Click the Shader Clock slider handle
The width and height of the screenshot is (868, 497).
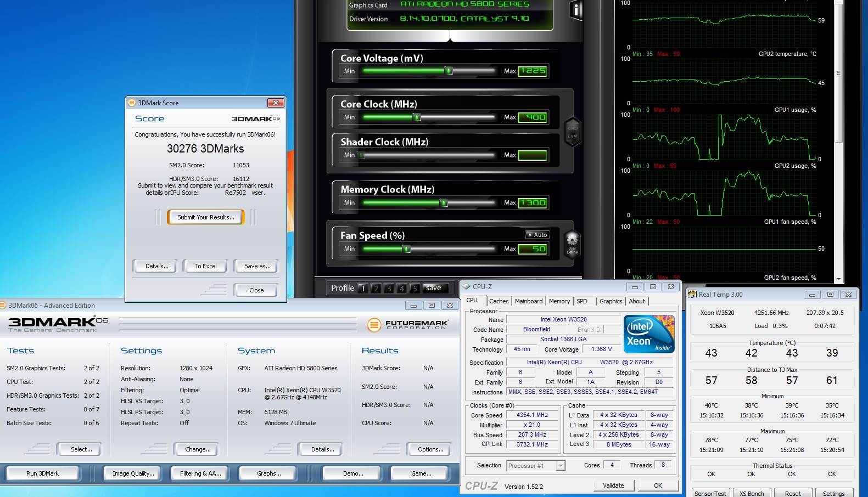pos(362,155)
